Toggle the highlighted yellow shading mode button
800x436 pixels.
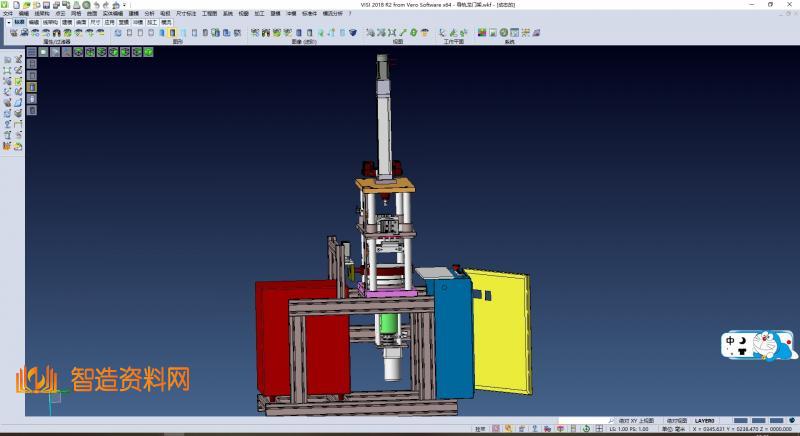(31, 87)
